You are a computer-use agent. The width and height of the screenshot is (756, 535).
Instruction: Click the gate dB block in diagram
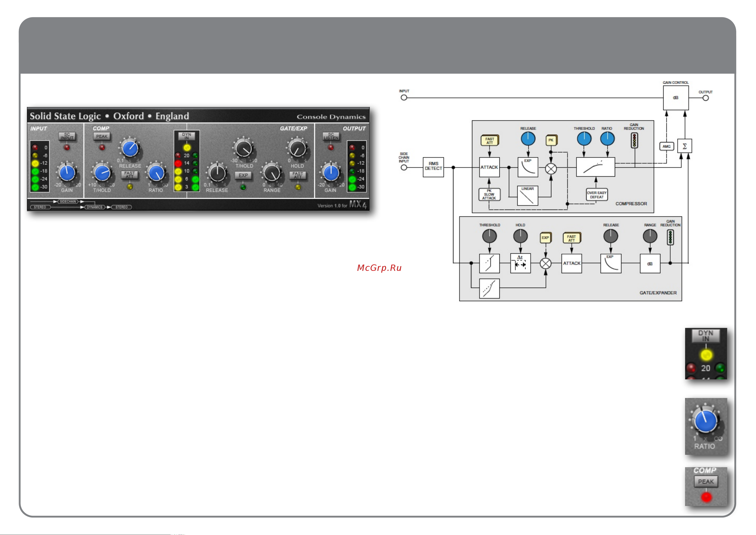[650, 263]
